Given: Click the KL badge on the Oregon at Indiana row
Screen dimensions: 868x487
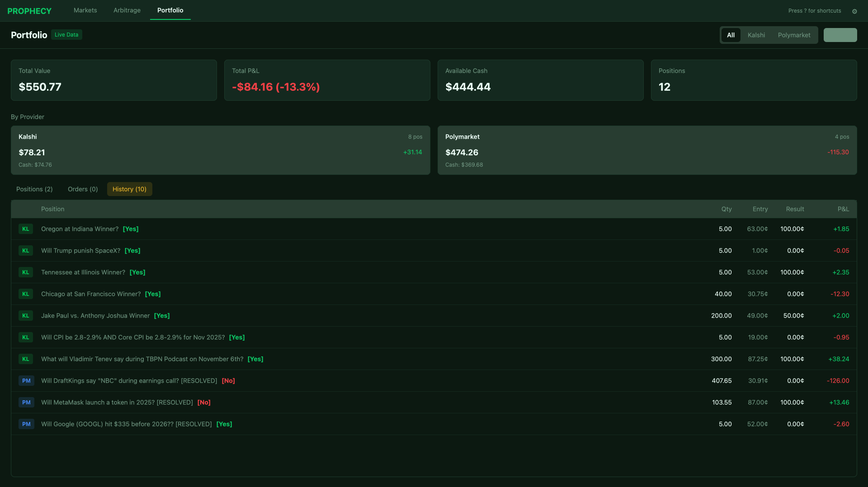Looking at the screenshot, I should tap(26, 229).
